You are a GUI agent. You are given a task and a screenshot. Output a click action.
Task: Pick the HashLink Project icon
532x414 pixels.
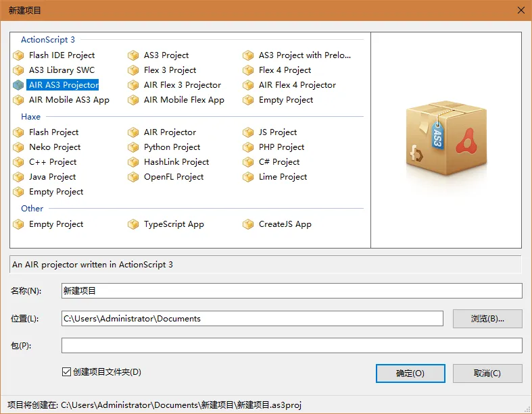click(133, 162)
